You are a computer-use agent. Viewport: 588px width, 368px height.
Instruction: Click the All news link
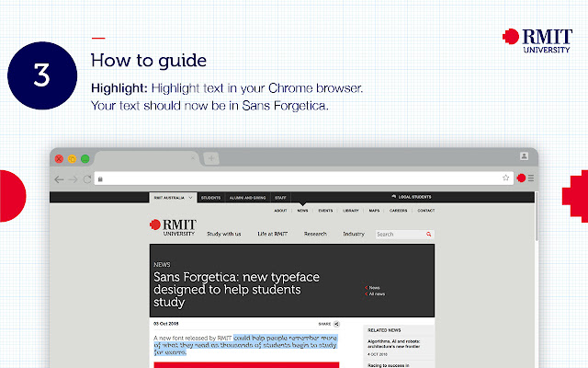[x=377, y=293]
